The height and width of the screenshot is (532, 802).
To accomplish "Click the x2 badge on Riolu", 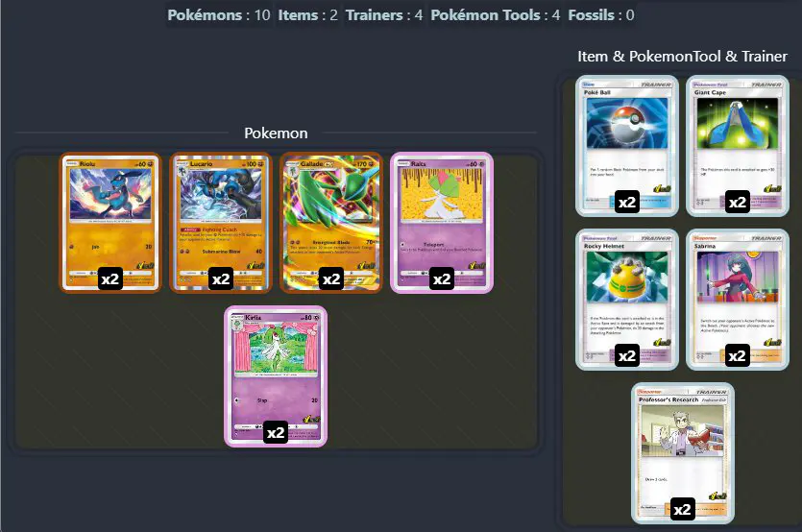I will [x=110, y=278].
